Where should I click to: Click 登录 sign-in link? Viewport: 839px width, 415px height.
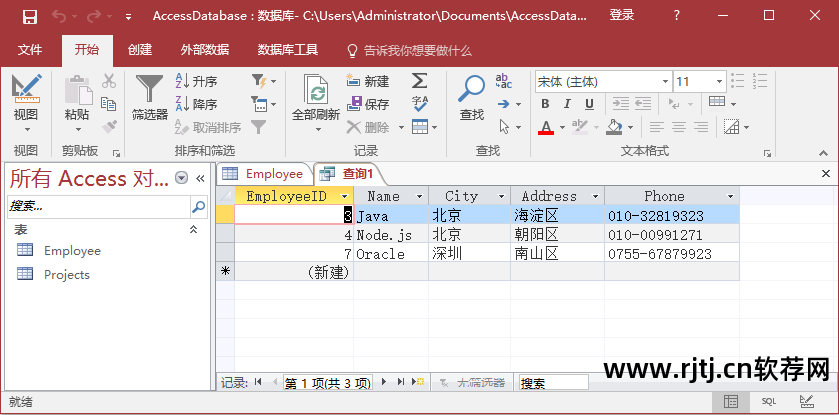(x=622, y=16)
